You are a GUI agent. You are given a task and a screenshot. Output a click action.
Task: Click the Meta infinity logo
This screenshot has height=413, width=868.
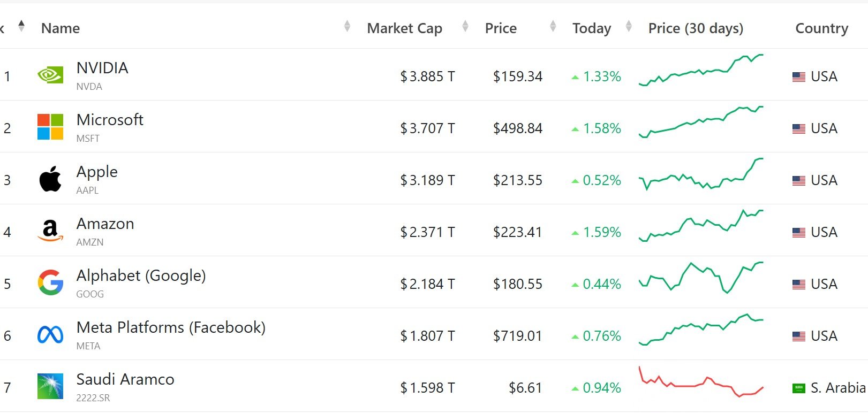(50, 335)
